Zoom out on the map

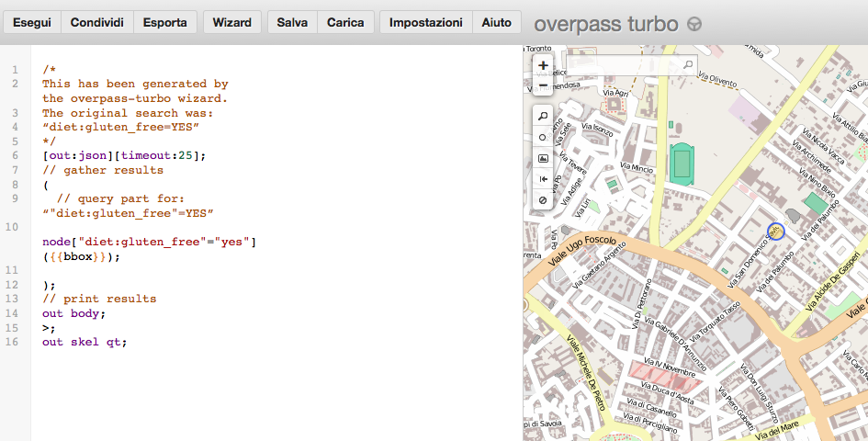tap(543, 85)
